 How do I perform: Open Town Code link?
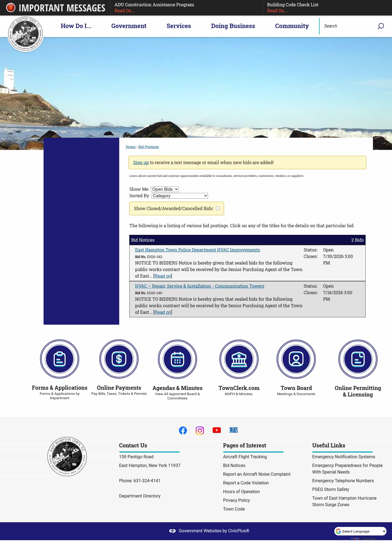point(234,509)
